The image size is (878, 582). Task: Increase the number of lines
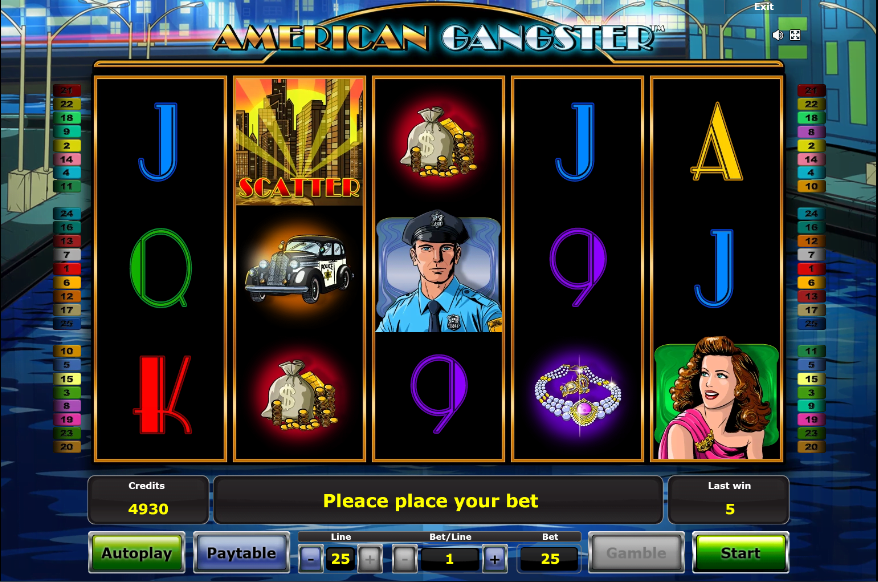(370, 559)
